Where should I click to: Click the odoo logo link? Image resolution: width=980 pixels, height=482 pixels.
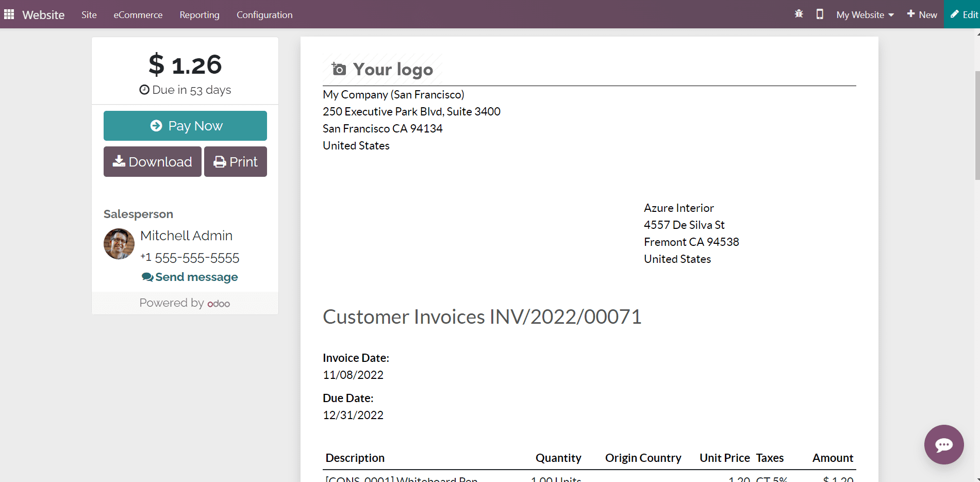click(x=219, y=304)
